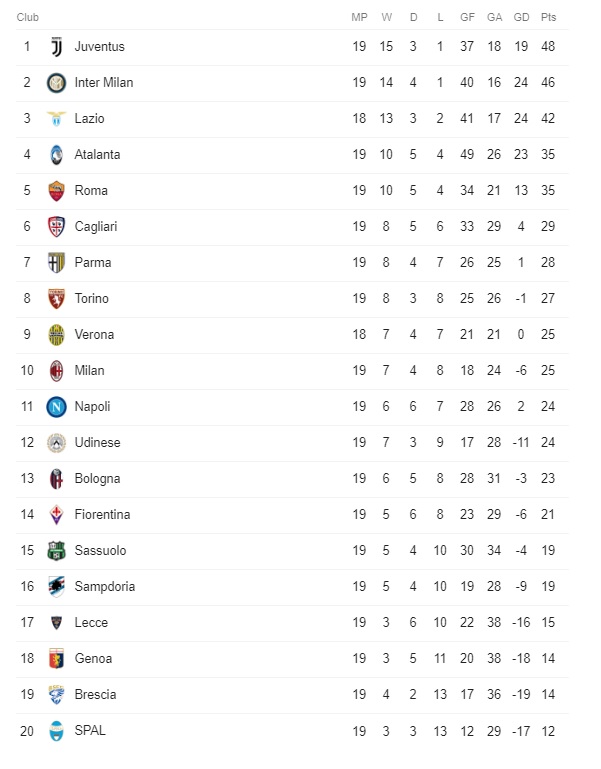Click the SPAL team logo
The image size is (601, 769).
[x=56, y=731]
